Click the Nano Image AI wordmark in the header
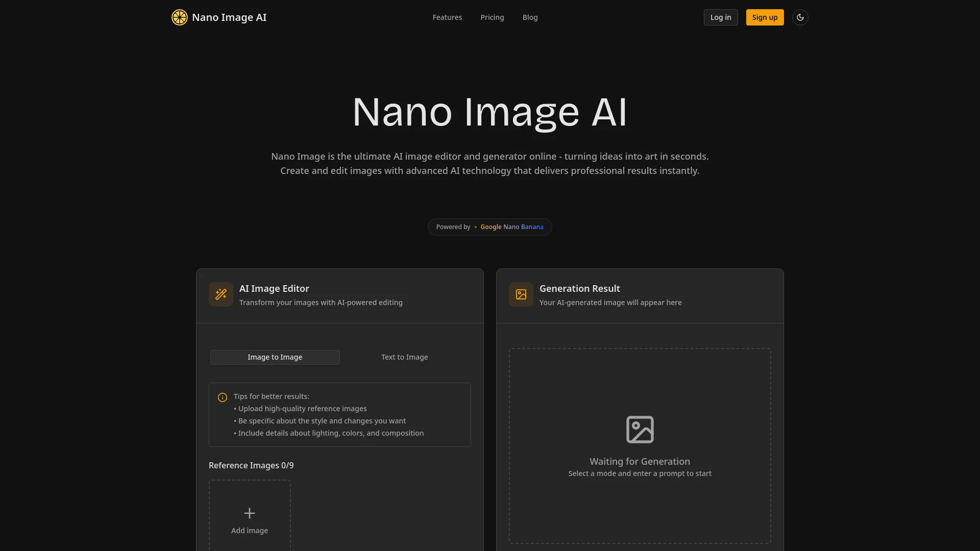The height and width of the screenshot is (551, 980). [229, 17]
